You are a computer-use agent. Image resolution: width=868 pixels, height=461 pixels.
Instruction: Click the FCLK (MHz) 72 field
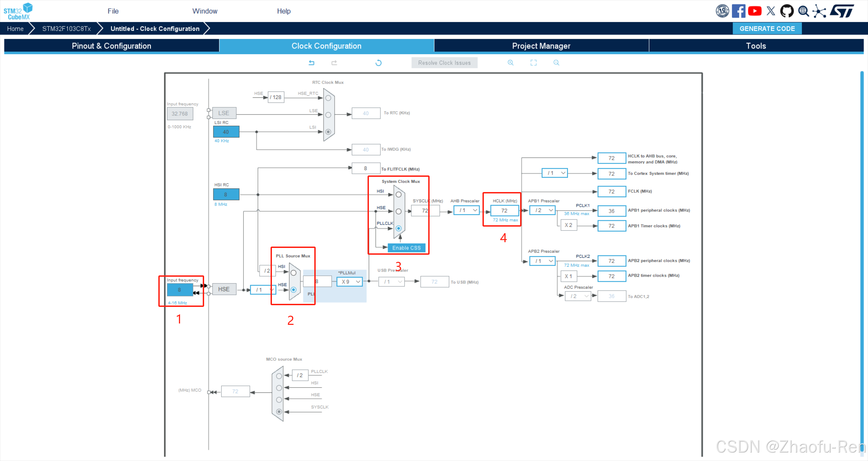[x=612, y=191]
